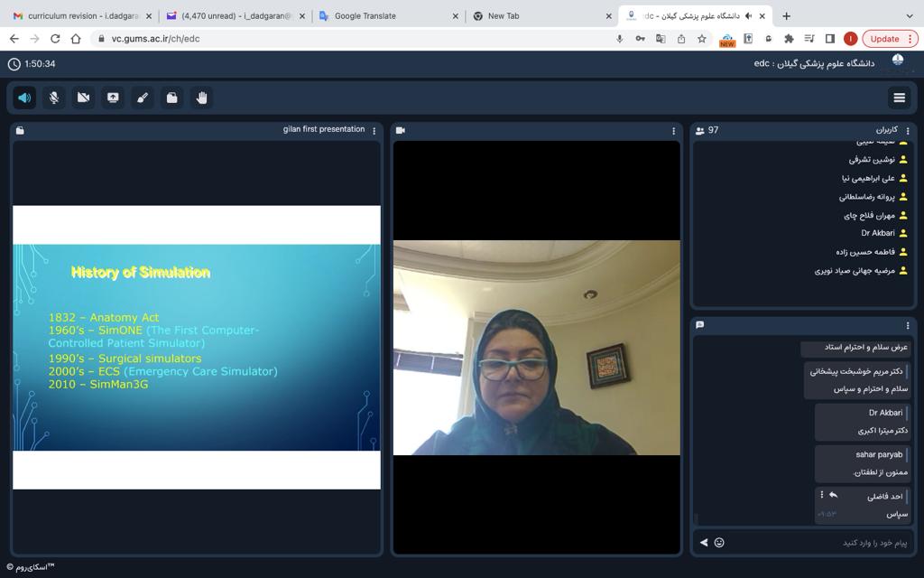Open the video panel three-dot menu
924x578 pixels.
(x=673, y=131)
